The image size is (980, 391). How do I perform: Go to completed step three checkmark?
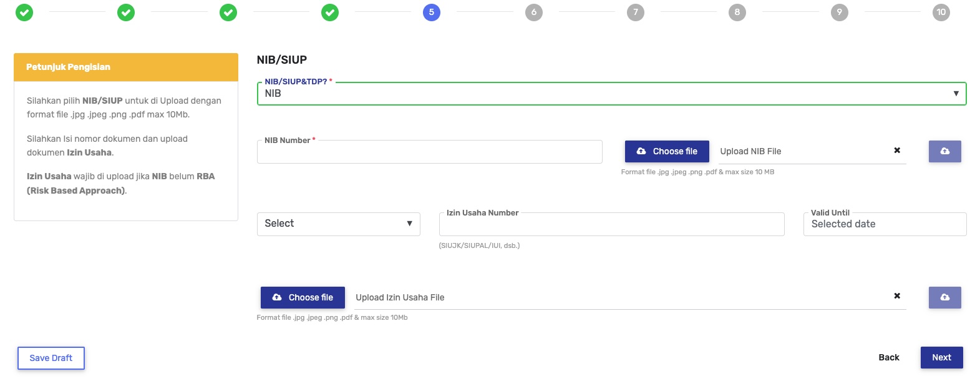(x=228, y=12)
